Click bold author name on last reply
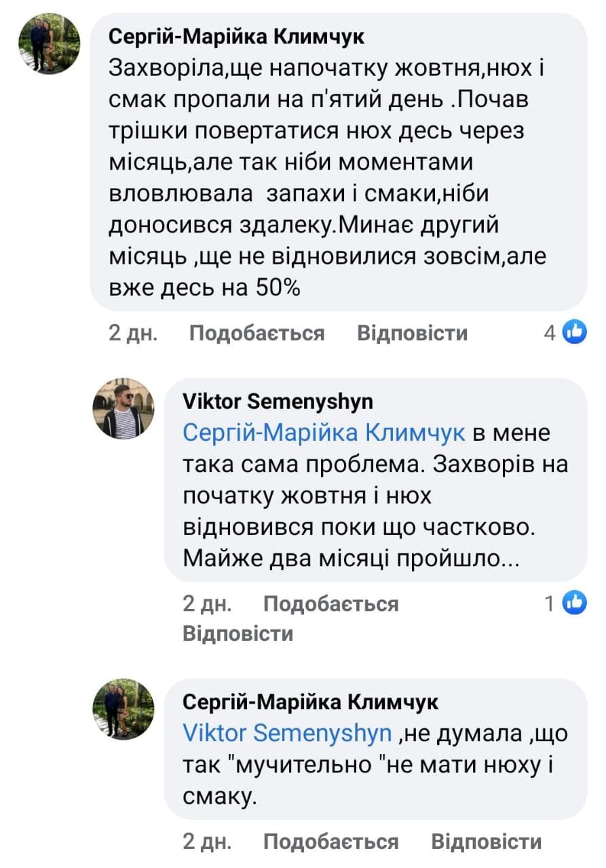The image size is (606, 868). coord(311,702)
